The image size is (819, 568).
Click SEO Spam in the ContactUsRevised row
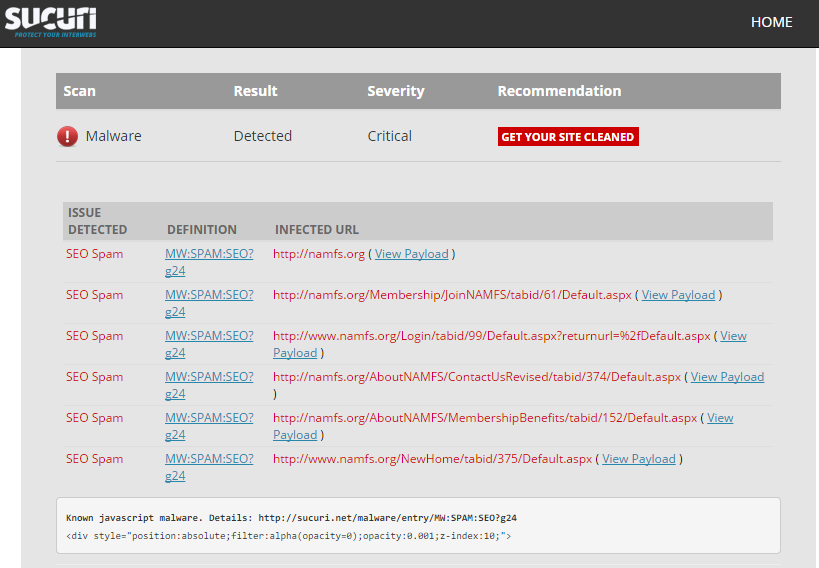pos(95,377)
